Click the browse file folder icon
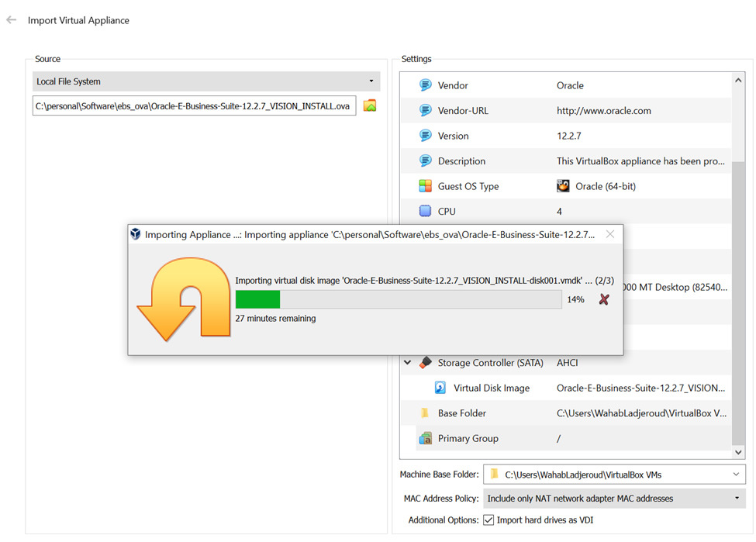 370,105
